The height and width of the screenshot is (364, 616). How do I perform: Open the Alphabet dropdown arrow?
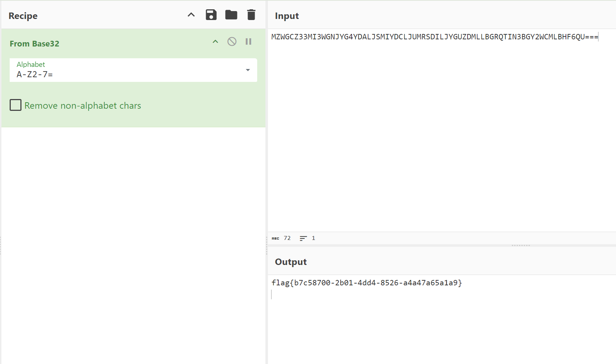(x=248, y=70)
